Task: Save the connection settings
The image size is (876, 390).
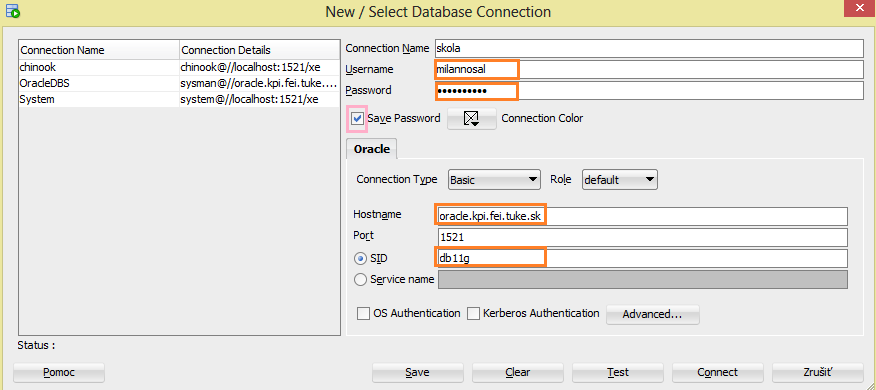Action: click(x=418, y=372)
